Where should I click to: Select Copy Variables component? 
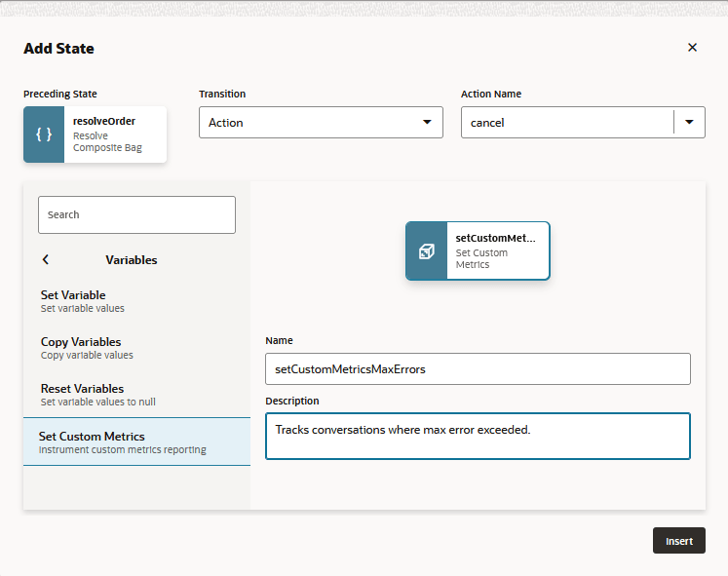pos(136,348)
